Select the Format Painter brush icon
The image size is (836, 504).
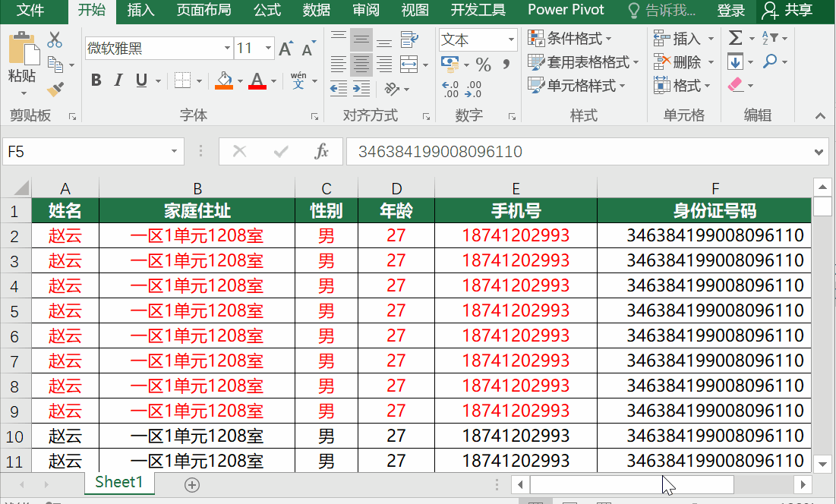[x=53, y=88]
